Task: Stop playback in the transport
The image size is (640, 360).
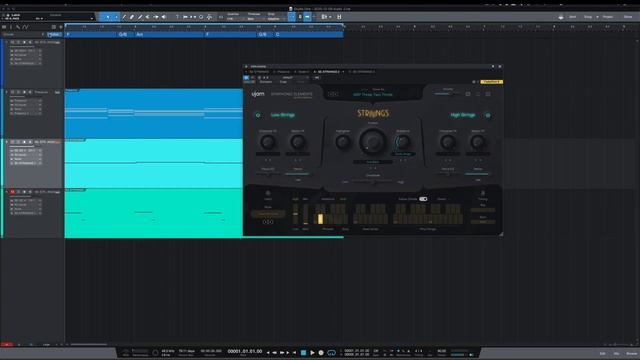Action: [x=303, y=353]
